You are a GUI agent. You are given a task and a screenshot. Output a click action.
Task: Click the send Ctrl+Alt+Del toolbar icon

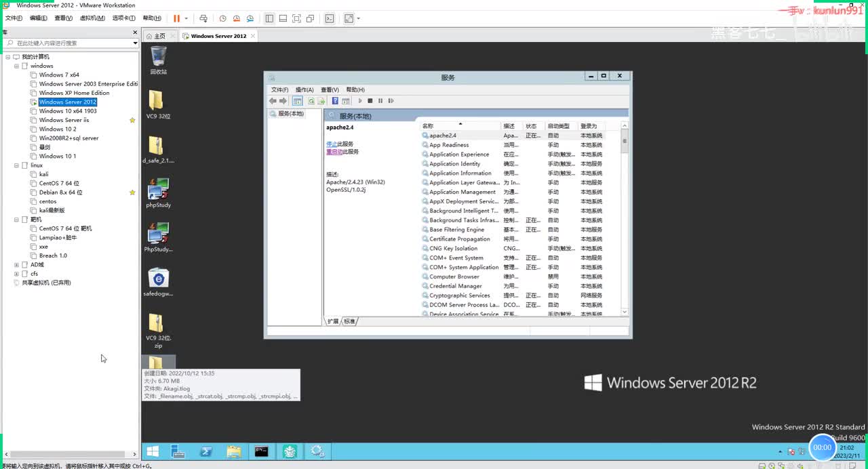coord(203,18)
